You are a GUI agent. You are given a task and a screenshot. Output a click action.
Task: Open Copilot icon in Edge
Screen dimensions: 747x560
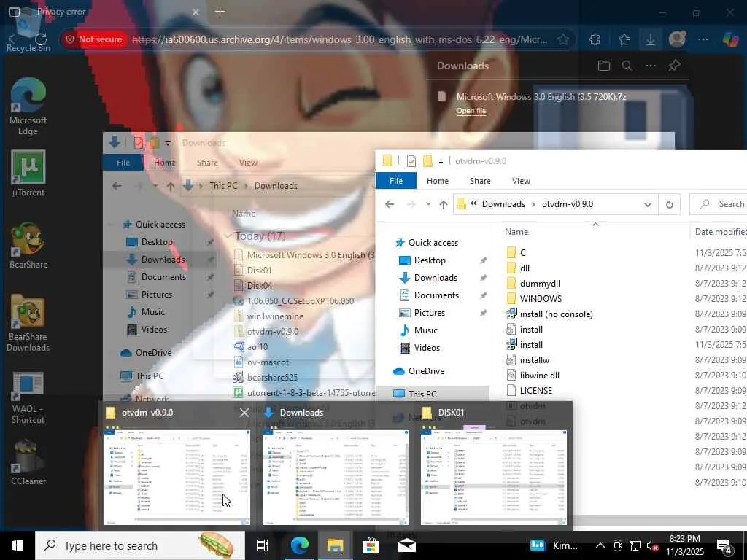[x=730, y=39]
